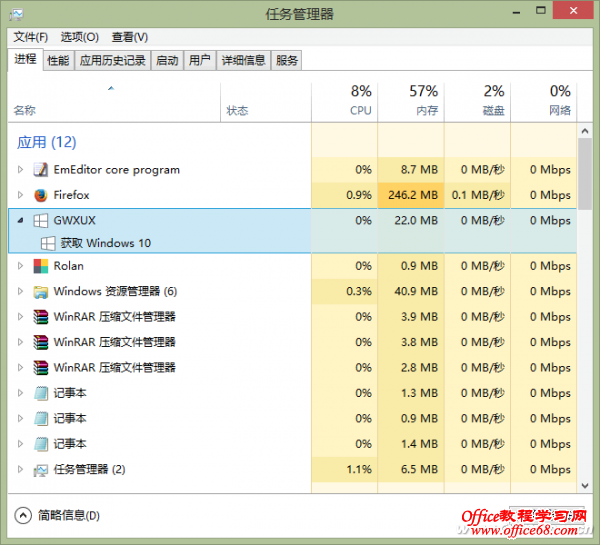Click Windows 资源管理器's 0.3% CPU value
The image size is (600, 545).
359,292
